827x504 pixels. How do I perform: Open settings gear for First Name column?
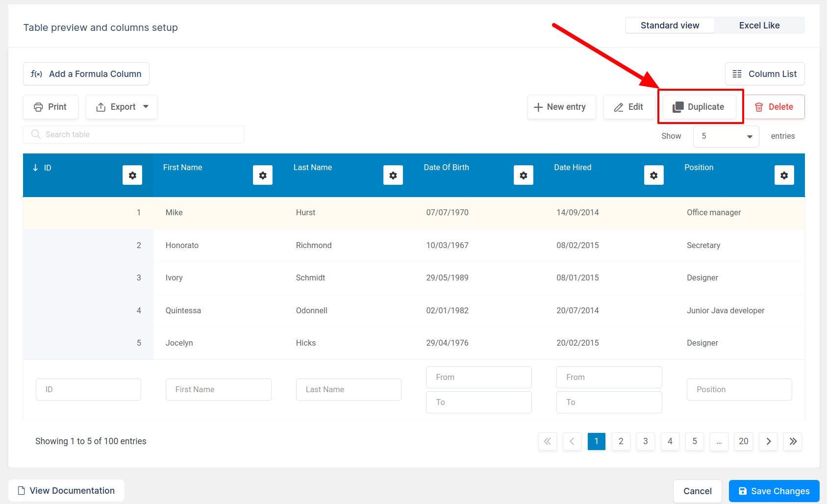click(x=263, y=175)
